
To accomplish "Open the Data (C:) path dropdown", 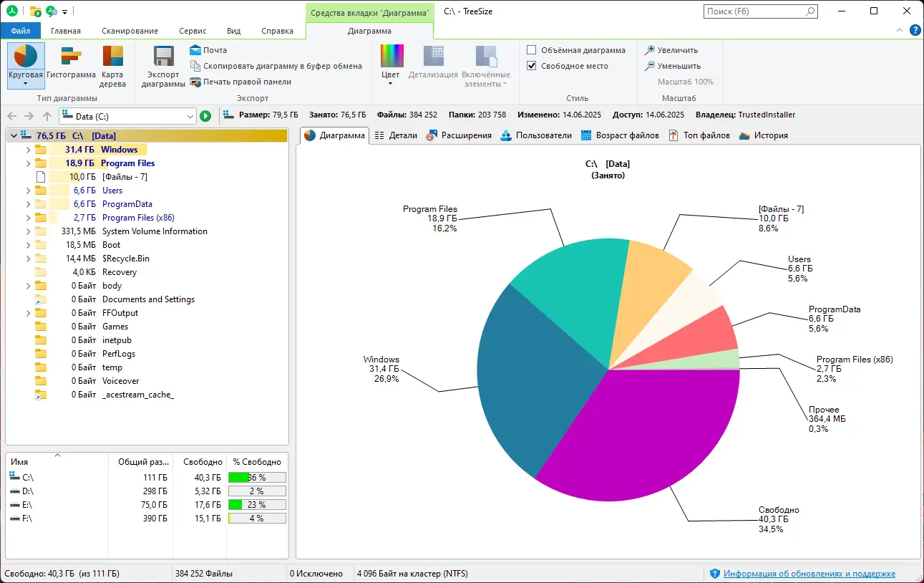I will click(x=190, y=115).
